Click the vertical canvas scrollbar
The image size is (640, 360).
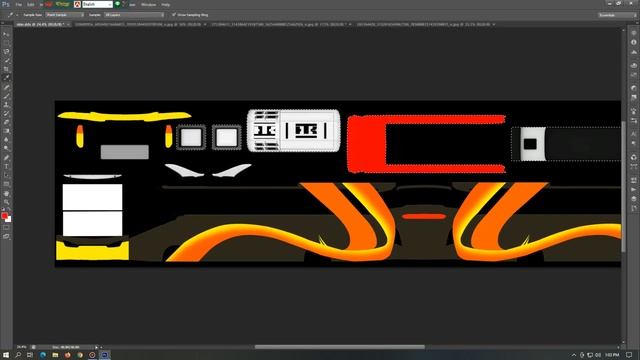coord(623,186)
